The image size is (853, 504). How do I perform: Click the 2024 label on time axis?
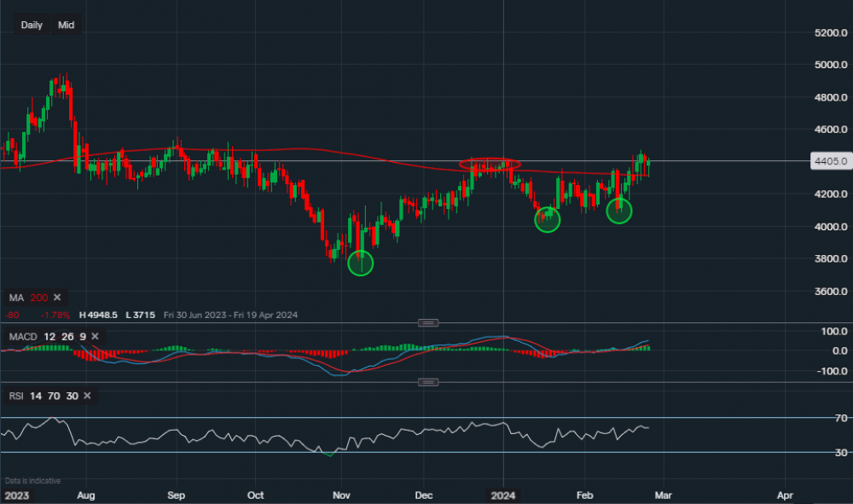[503, 495]
